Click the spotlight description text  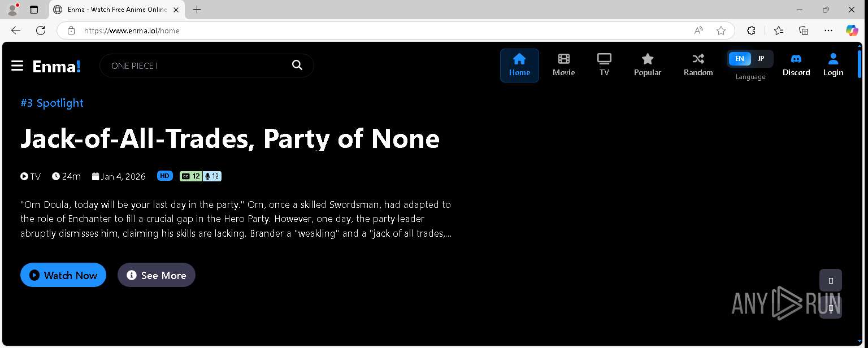tap(236, 219)
